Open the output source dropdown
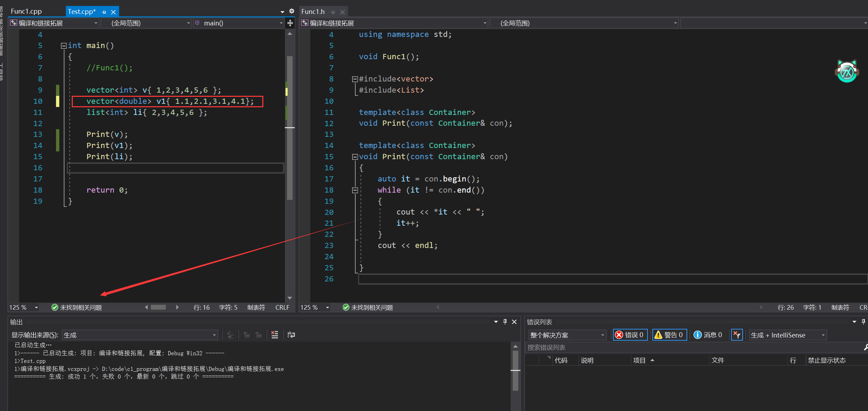 140,335
